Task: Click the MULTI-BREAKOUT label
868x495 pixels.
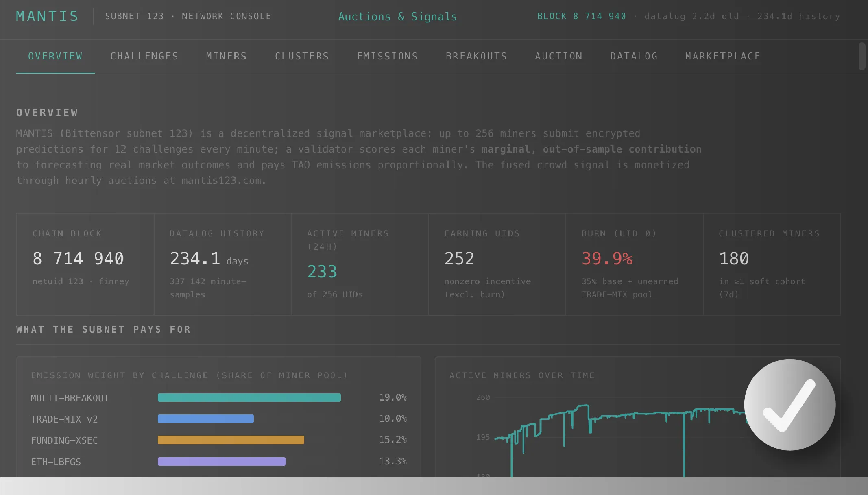Action: click(x=70, y=398)
